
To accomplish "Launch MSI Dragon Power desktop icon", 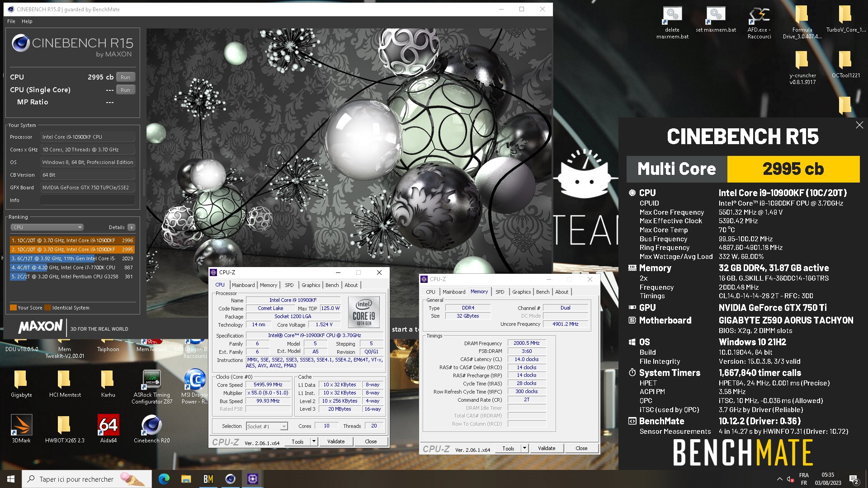I will click(x=194, y=387).
